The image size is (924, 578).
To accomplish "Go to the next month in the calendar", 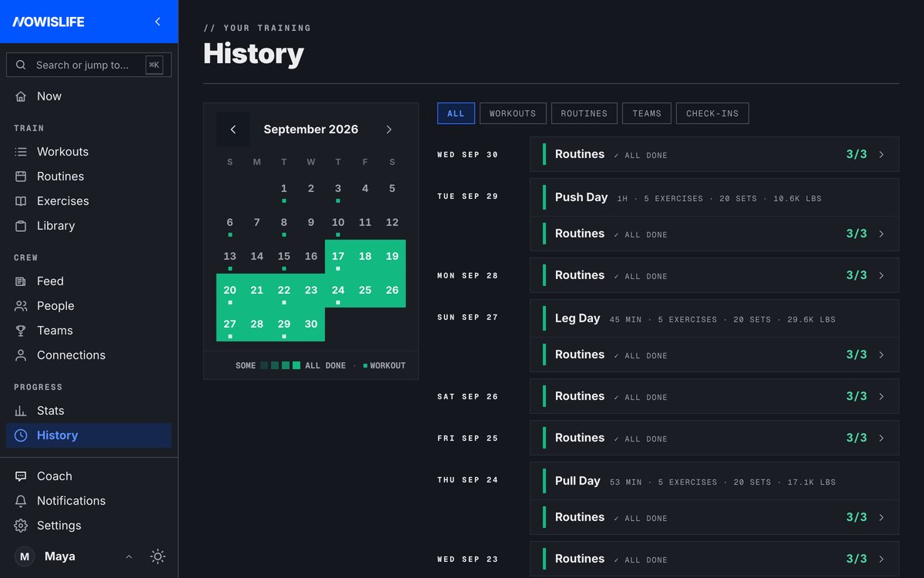I will tap(389, 129).
